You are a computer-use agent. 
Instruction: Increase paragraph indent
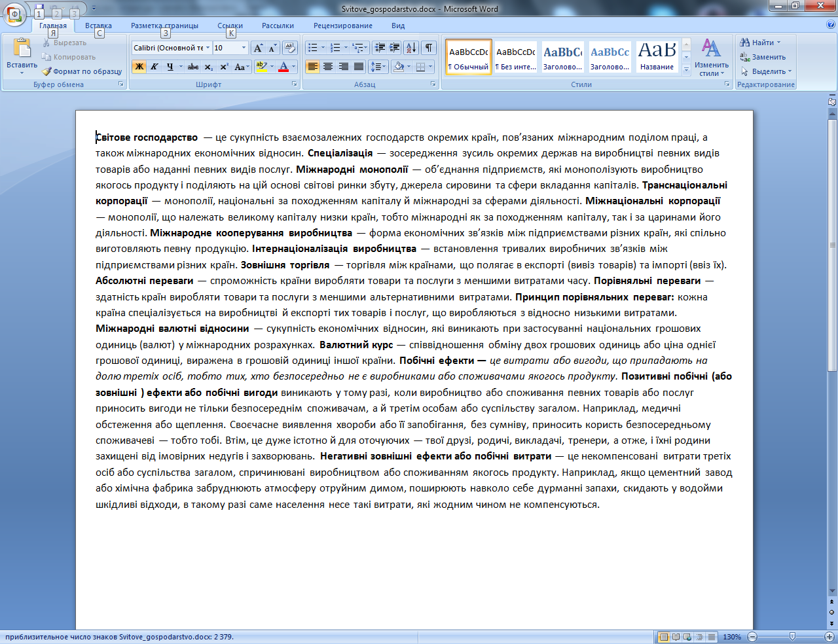(x=395, y=48)
